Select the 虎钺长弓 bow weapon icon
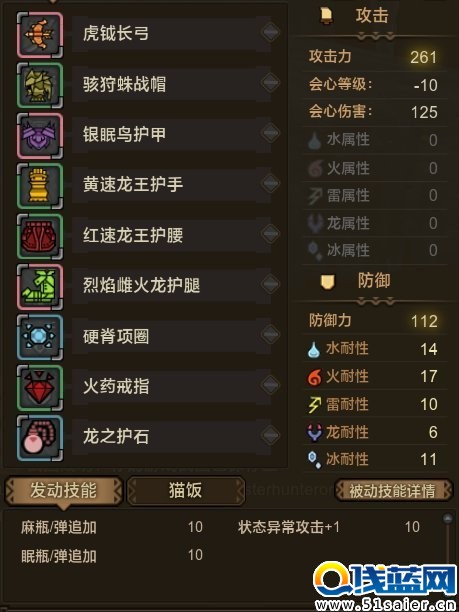Screen dimensions: 459x612 pos(40,35)
